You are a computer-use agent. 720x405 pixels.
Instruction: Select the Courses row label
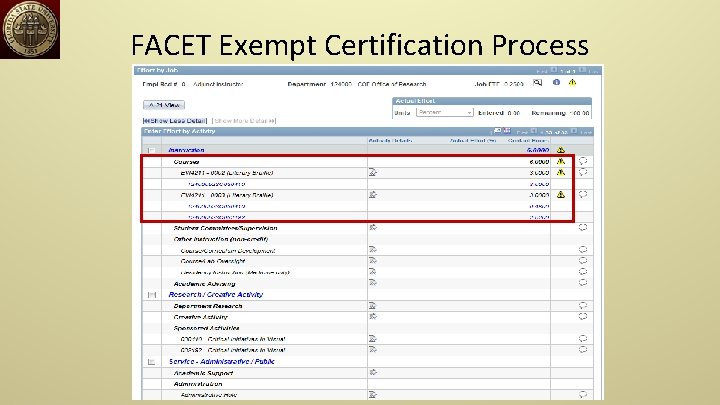pyautogui.click(x=186, y=162)
